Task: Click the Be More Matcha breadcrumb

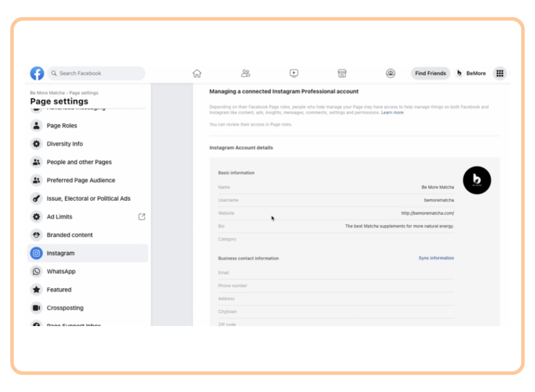Action: [x=47, y=93]
